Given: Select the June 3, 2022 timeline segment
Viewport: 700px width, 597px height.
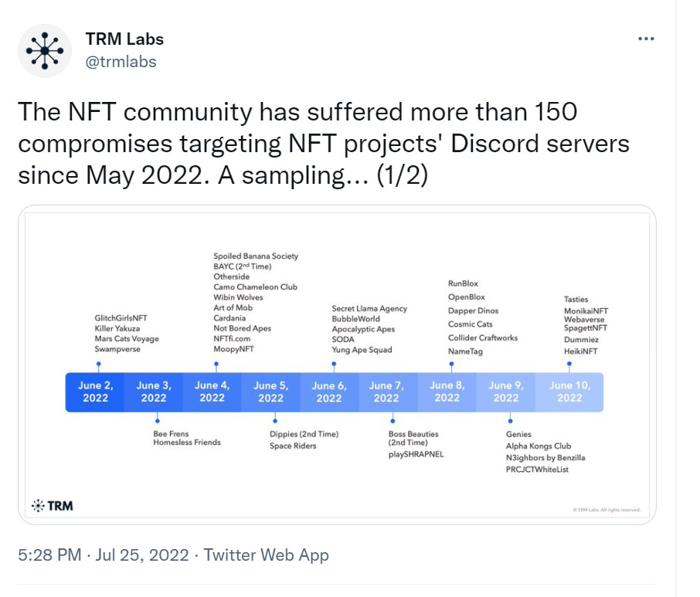Looking at the screenshot, I should pyautogui.click(x=154, y=392).
